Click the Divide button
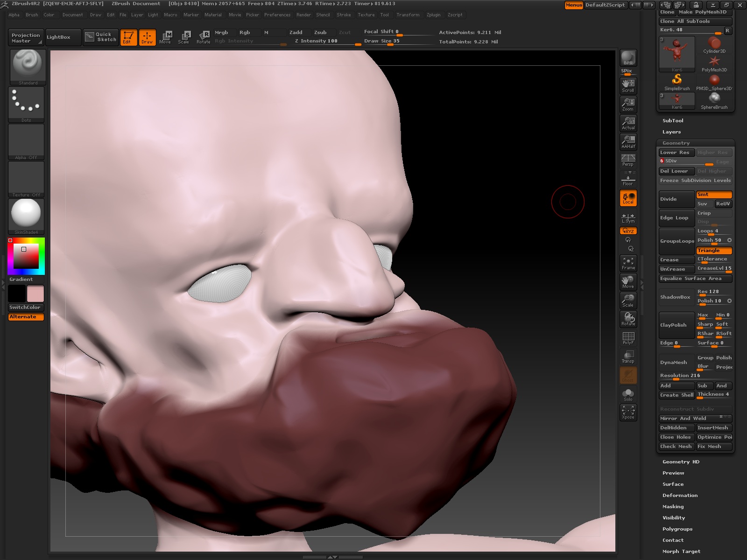Screen dimensions: 747x560 (x=676, y=199)
